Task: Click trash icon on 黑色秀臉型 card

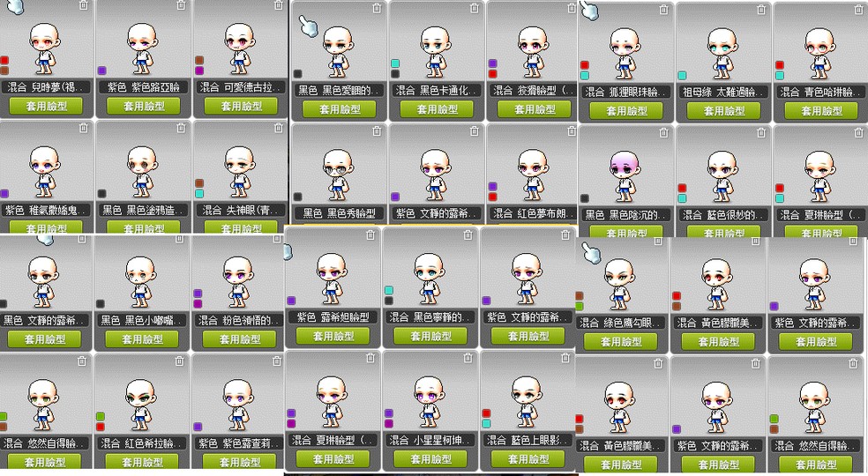Action: 377,130
